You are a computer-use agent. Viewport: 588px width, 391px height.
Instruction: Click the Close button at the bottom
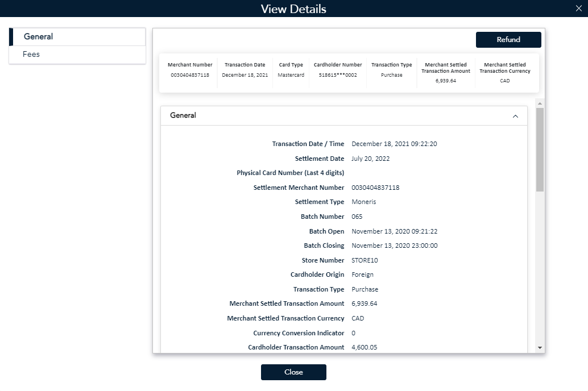click(x=293, y=372)
